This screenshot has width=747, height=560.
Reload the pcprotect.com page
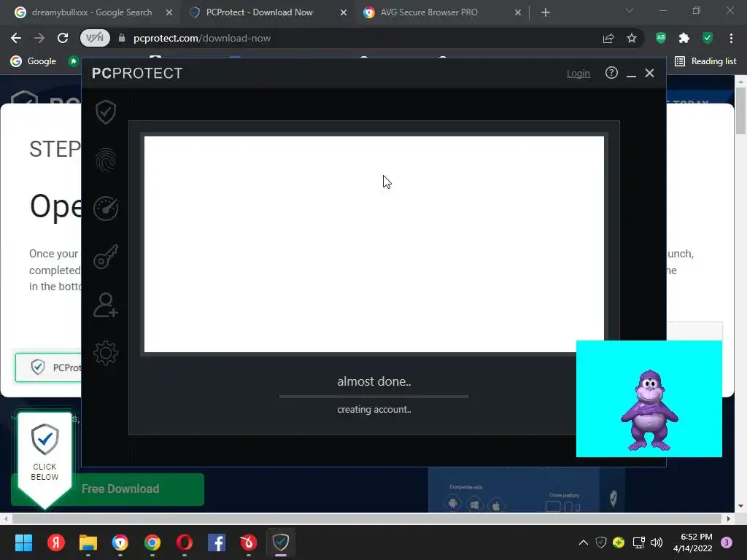(x=63, y=38)
